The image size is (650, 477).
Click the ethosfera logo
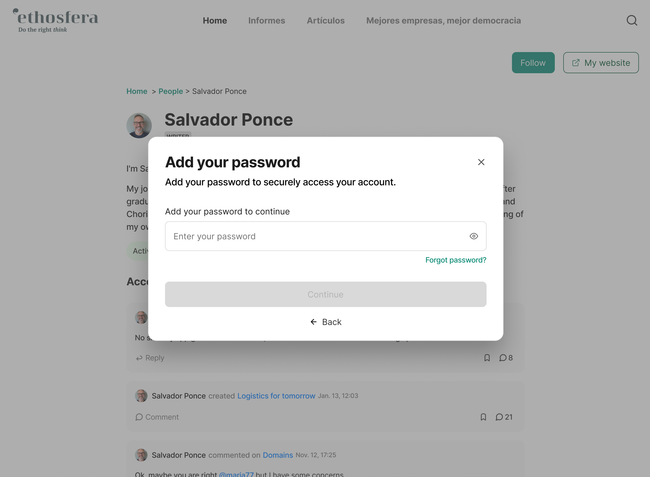coord(55,20)
